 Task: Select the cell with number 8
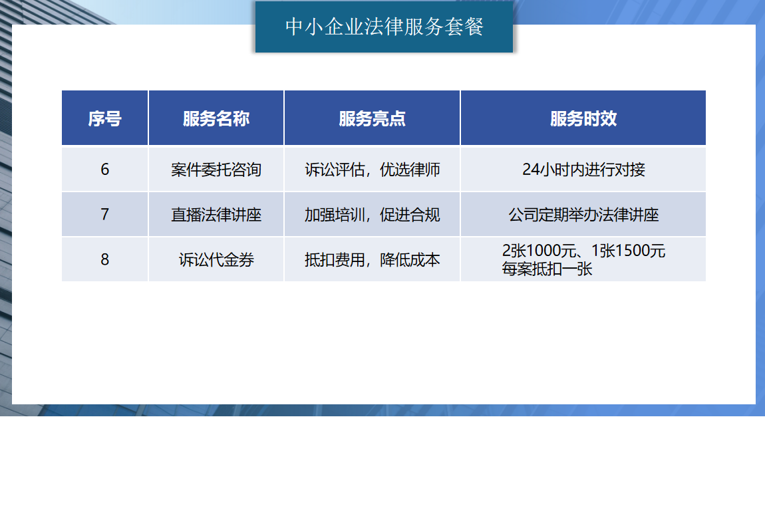[x=104, y=259]
